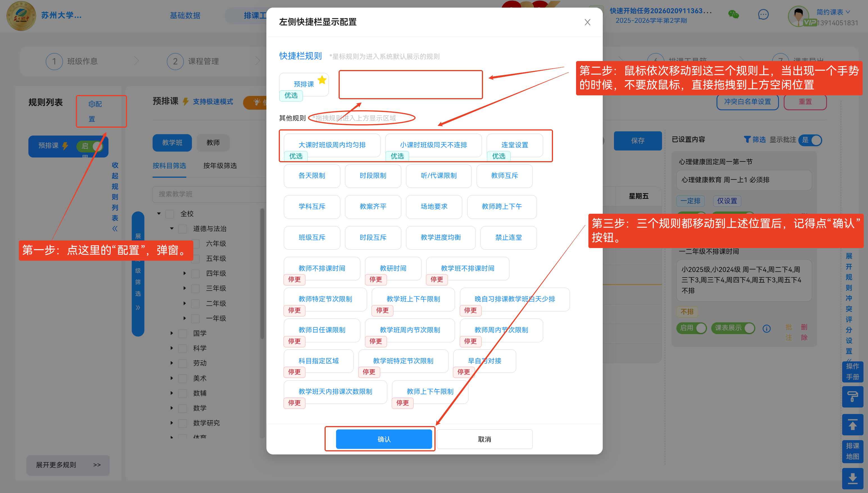Image resolution: width=868 pixels, height=493 pixels.
Task: Click the 删除 link in settings card
Action: (x=804, y=332)
